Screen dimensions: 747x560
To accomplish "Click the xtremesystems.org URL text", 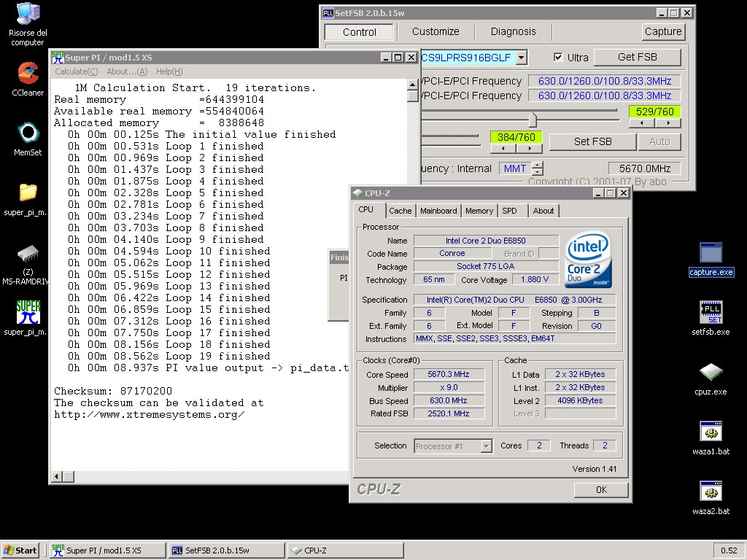I will 149,414.
